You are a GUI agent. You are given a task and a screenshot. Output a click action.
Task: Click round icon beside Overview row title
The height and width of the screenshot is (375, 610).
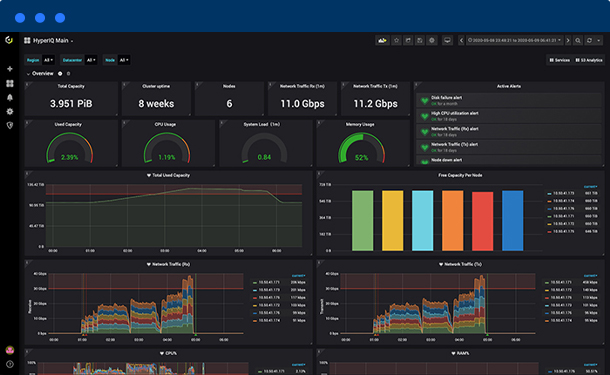click(x=60, y=74)
